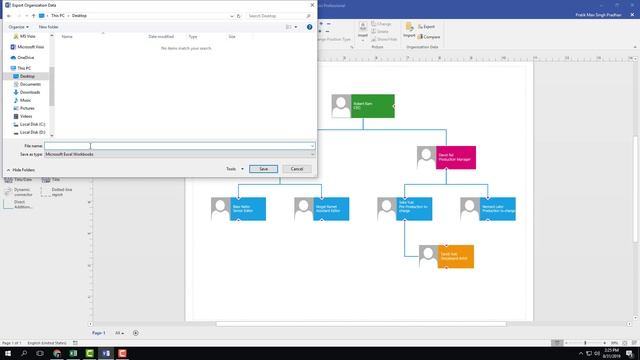
Task: Open the Organize menu in dialog
Action: pos(18,27)
